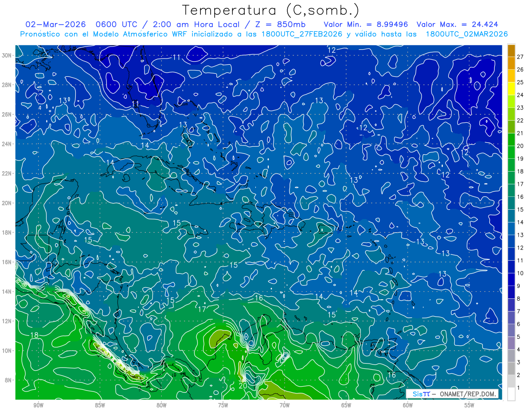This screenshot has width=532, height=411.
Task: Click the 14N latitude axis label
Action: [8, 292]
